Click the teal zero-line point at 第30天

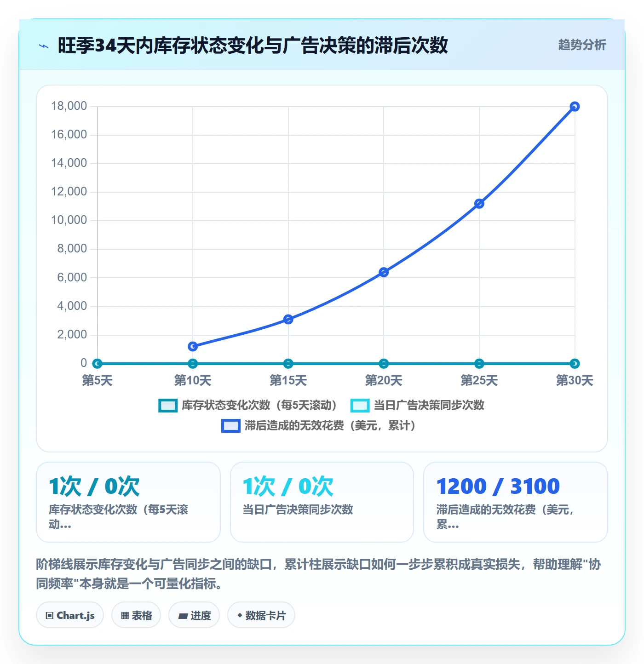tap(575, 364)
